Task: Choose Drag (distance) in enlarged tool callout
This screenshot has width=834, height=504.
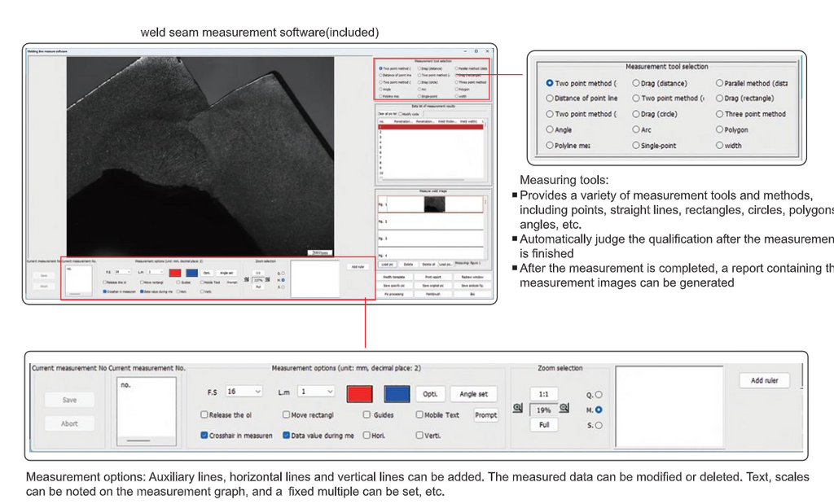Action: (635, 83)
